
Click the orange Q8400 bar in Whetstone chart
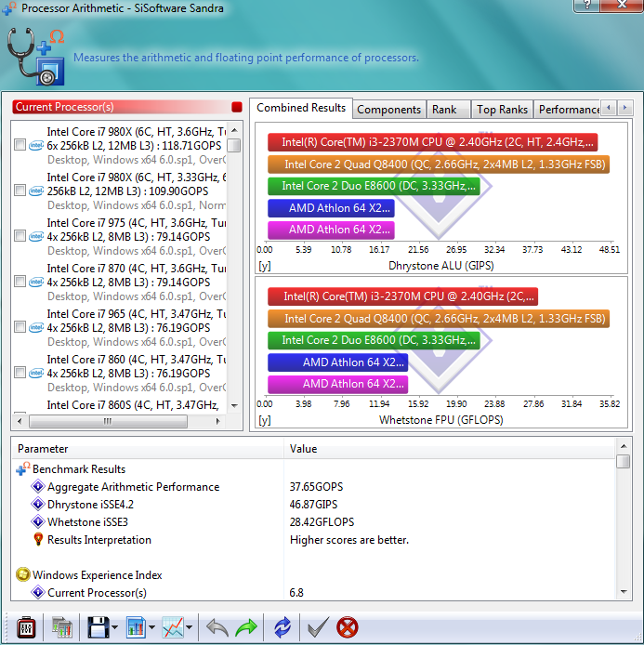(439, 319)
